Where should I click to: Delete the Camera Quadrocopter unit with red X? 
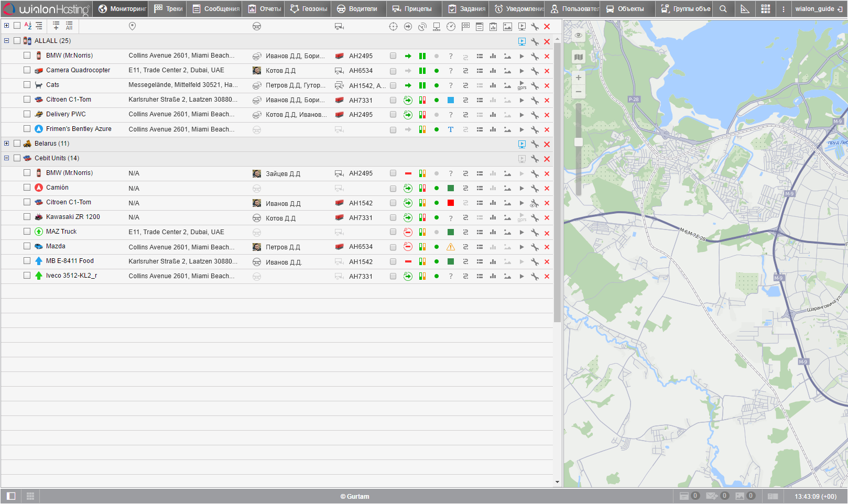click(x=547, y=71)
